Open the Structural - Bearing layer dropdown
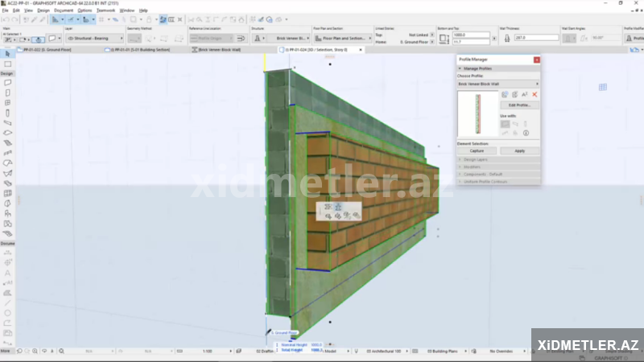The image size is (644, 362). click(x=93, y=38)
